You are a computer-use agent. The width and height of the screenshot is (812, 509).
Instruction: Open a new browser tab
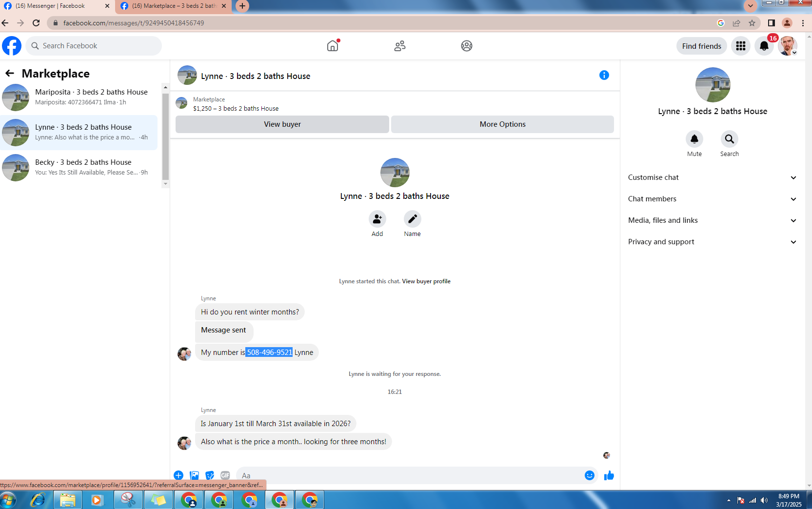tap(242, 6)
